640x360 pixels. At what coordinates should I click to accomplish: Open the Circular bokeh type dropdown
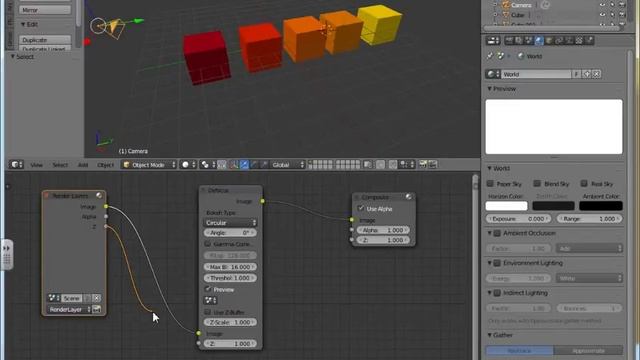pos(230,222)
